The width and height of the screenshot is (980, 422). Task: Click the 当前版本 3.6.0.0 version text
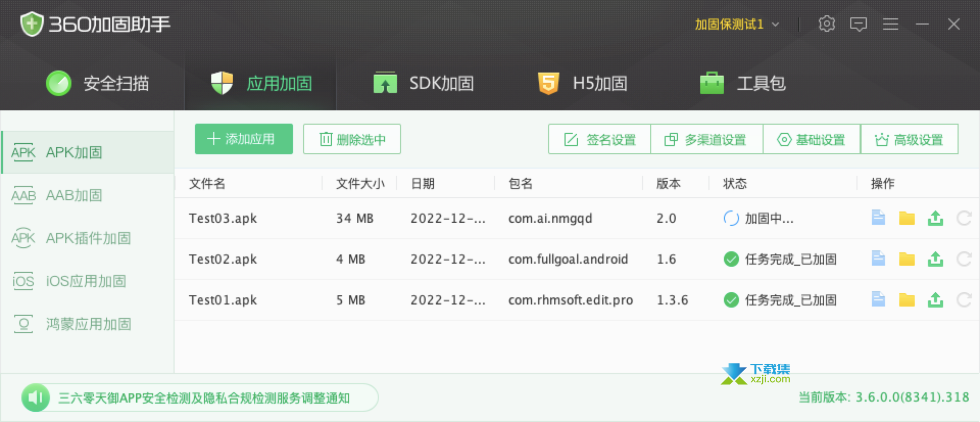click(x=884, y=397)
